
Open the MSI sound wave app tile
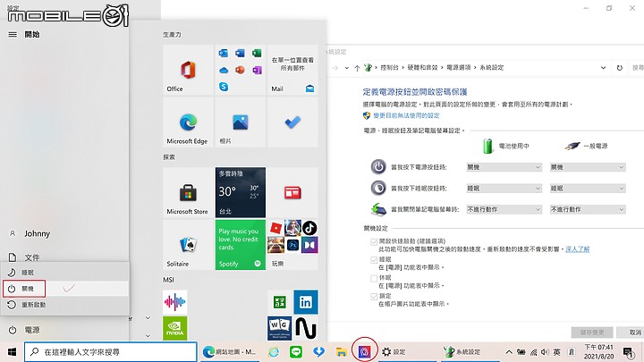[x=175, y=302]
